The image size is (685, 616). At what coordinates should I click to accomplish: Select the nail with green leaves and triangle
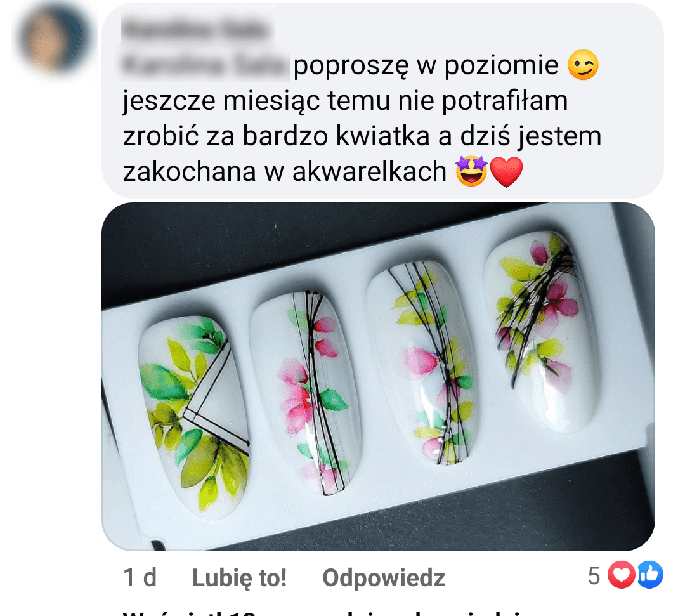(x=194, y=415)
